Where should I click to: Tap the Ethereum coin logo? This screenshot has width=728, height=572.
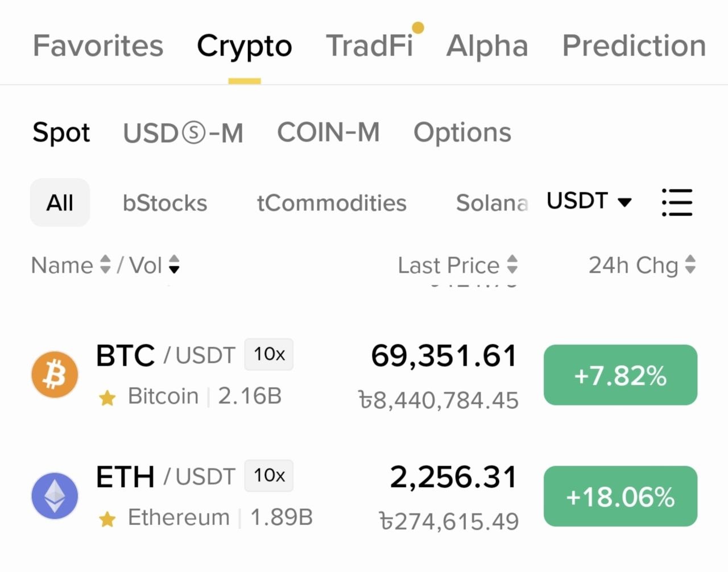click(55, 496)
